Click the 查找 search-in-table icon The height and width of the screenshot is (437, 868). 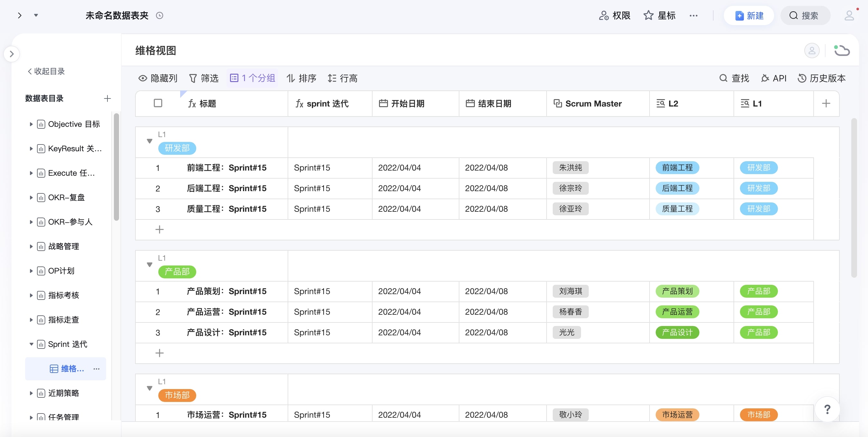[723, 78]
